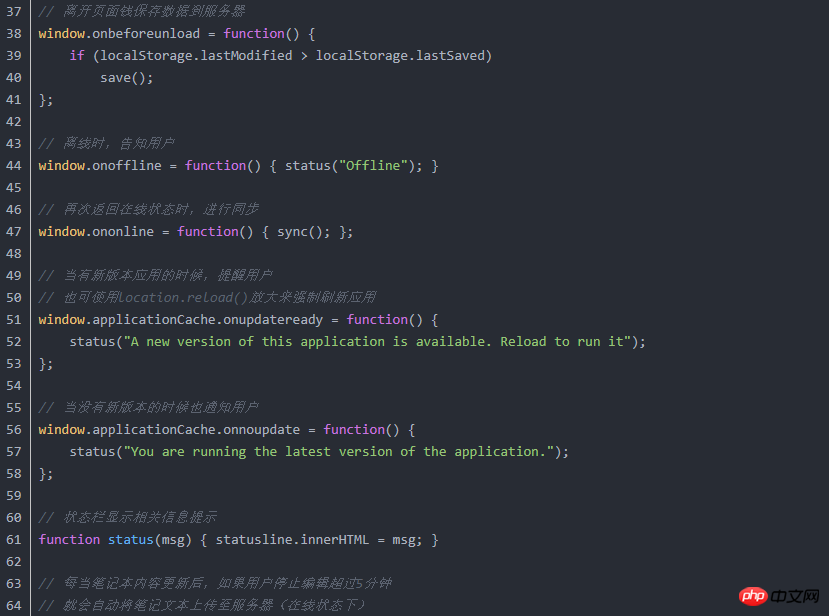The height and width of the screenshot is (616, 830).
Task: Select the onupdateready handler name
Action: (x=275, y=319)
